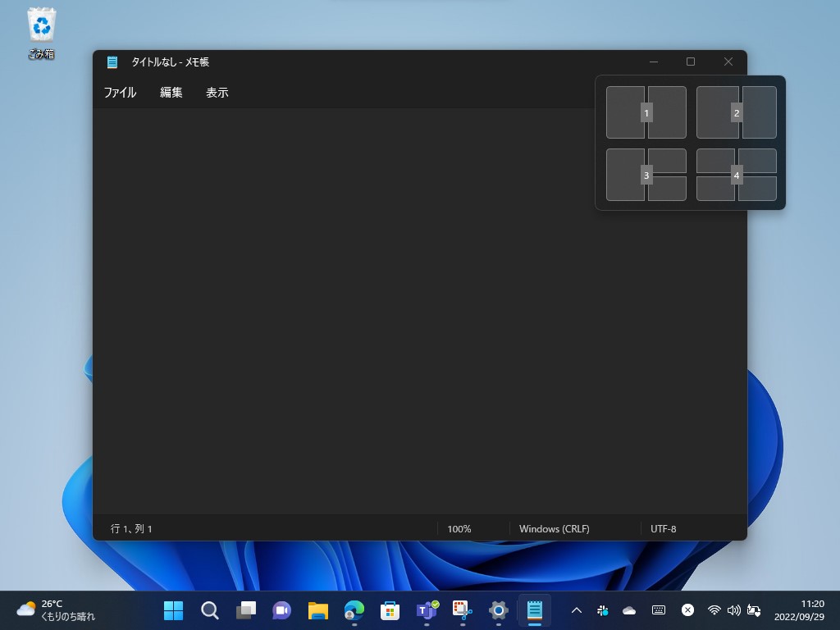Open the ファイル menu in Notepad

pos(120,92)
